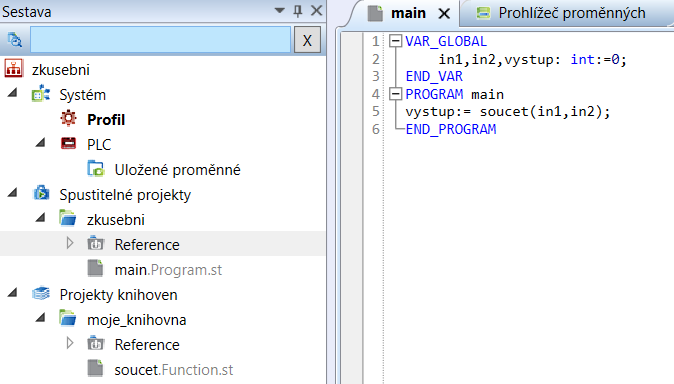Collapse the Projekty knihoven node
This screenshot has width=674, height=384.
[x=12, y=292]
